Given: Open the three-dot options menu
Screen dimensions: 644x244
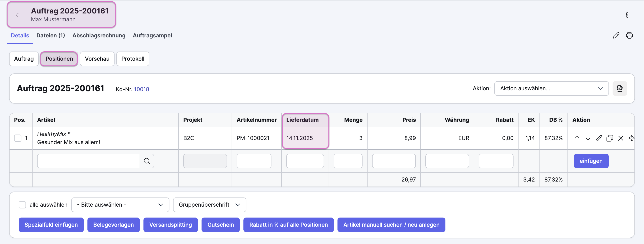Looking at the screenshot, I should [x=626, y=15].
